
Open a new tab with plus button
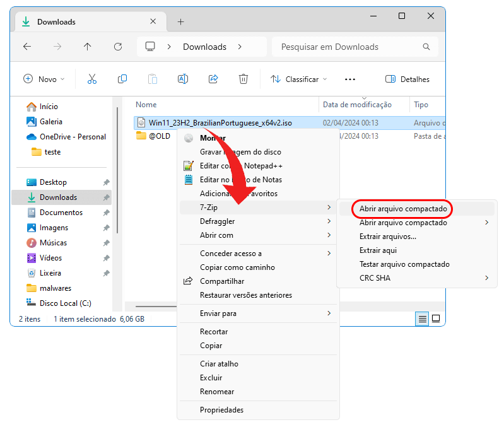pos(180,21)
